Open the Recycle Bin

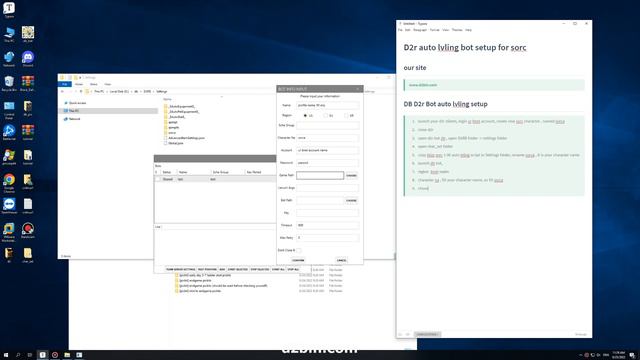point(9,83)
